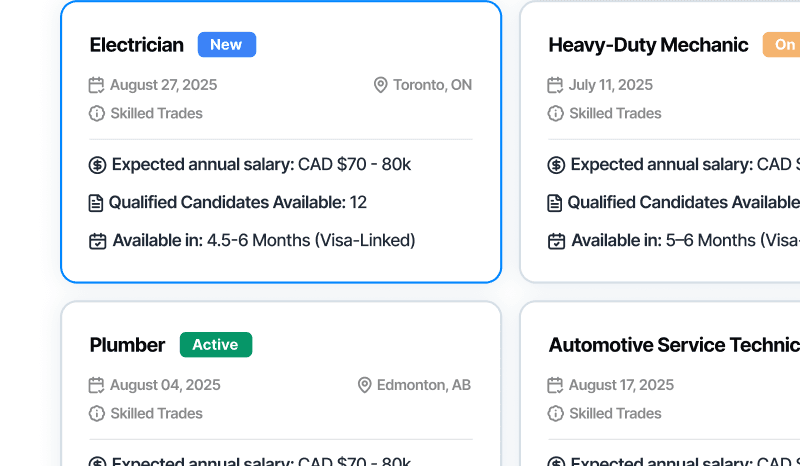Screen dimensions: 800x466
Task: Click the calendar icon beside August 04, 2025
Action: coord(97,385)
